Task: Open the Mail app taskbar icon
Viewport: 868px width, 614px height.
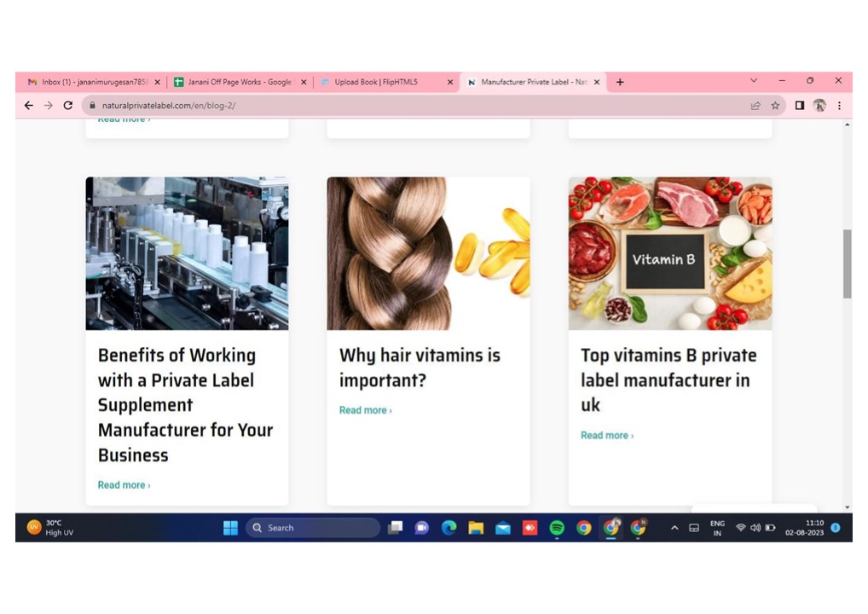Action: coord(503,528)
